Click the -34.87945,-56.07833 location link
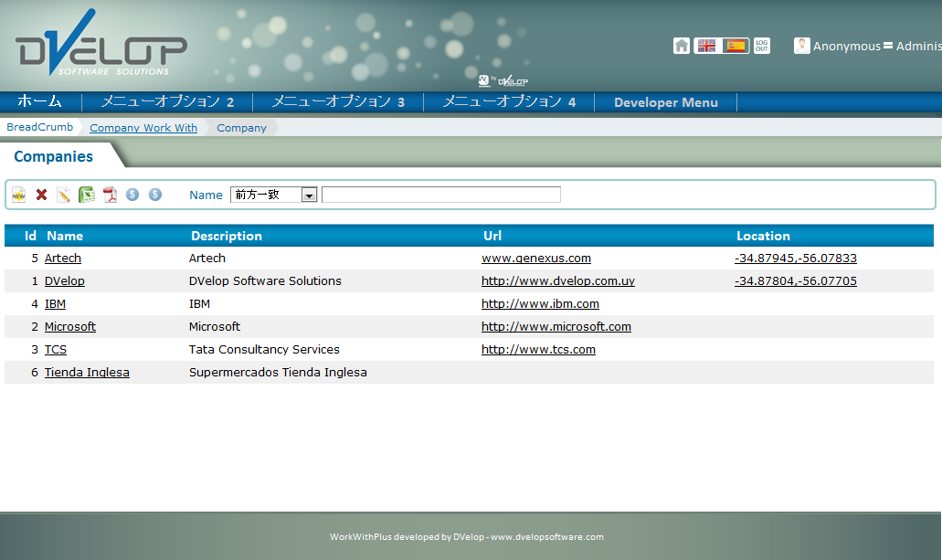Screen dimensions: 942x560 795,259
